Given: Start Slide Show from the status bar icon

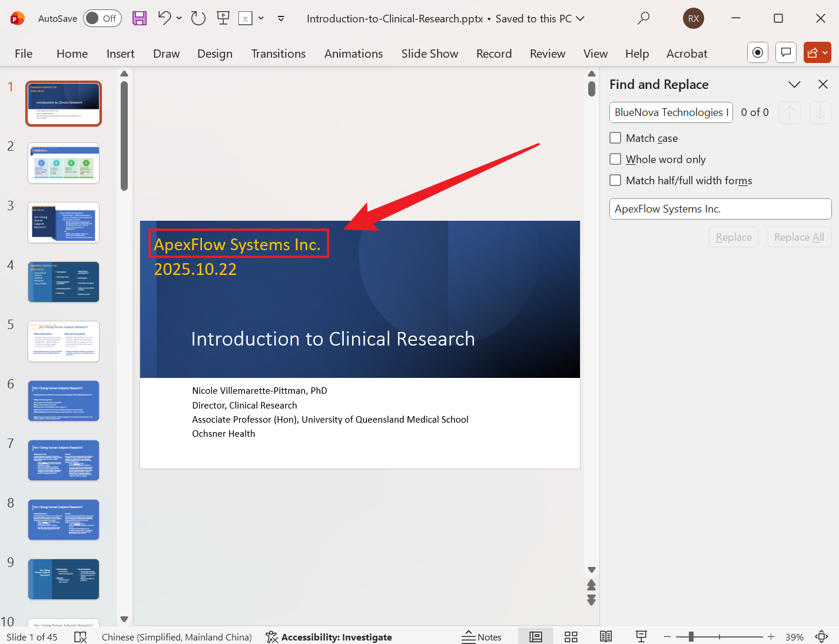Looking at the screenshot, I should click(641, 636).
